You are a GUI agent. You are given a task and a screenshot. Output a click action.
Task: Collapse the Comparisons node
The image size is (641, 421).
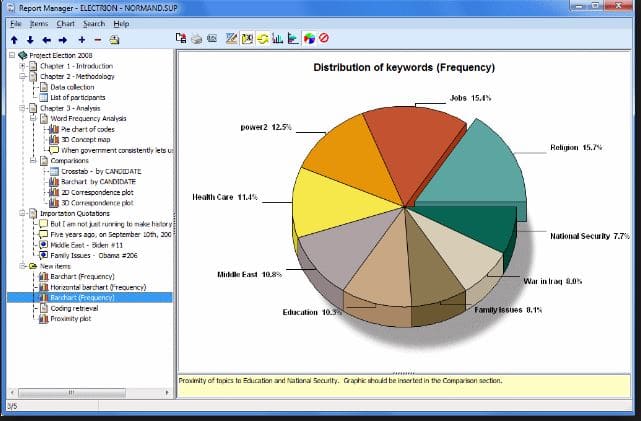[33, 161]
